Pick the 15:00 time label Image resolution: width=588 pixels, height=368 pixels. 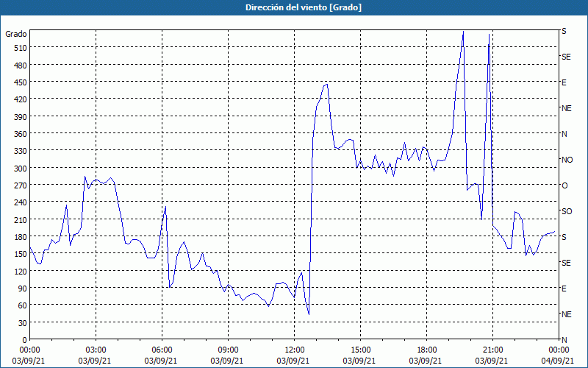pyautogui.click(x=360, y=350)
